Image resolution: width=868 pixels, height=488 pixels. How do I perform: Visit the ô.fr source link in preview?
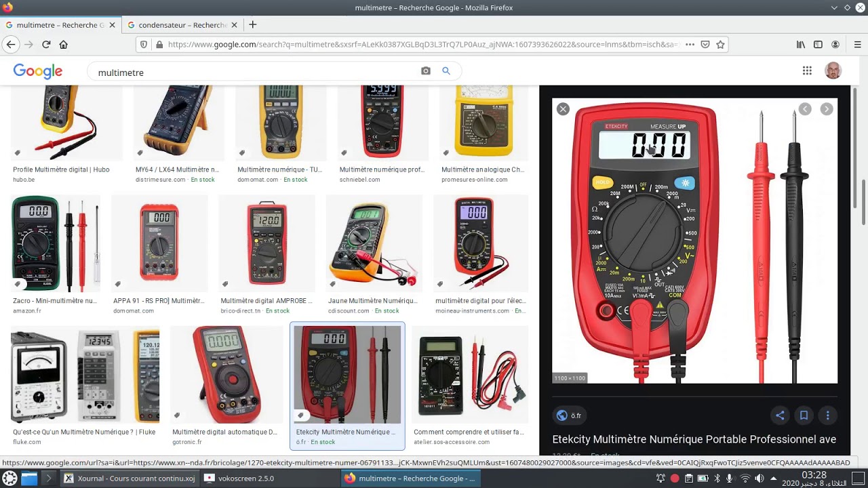(x=568, y=415)
